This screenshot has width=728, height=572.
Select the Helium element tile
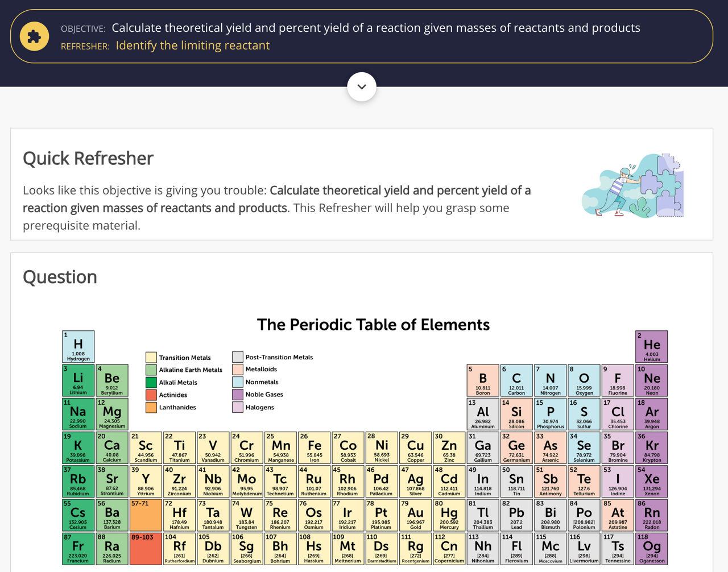pyautogui.click(x=651, y=347)
